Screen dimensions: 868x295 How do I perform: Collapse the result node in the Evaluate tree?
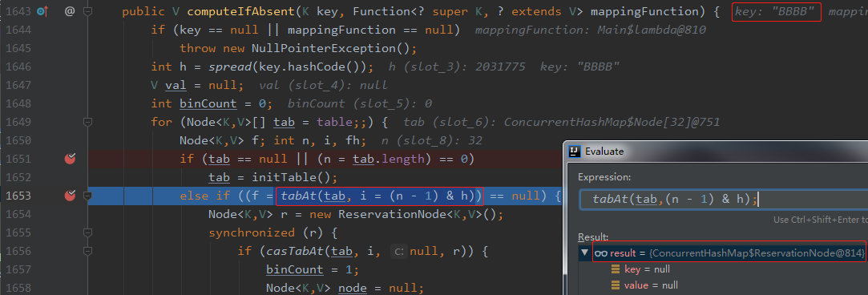(x=584, y=253)
